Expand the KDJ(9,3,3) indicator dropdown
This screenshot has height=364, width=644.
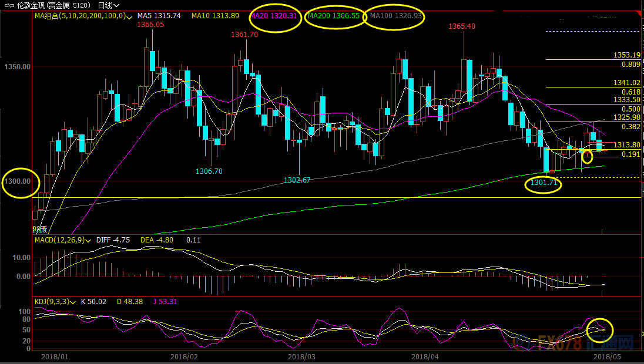(73, 301)
